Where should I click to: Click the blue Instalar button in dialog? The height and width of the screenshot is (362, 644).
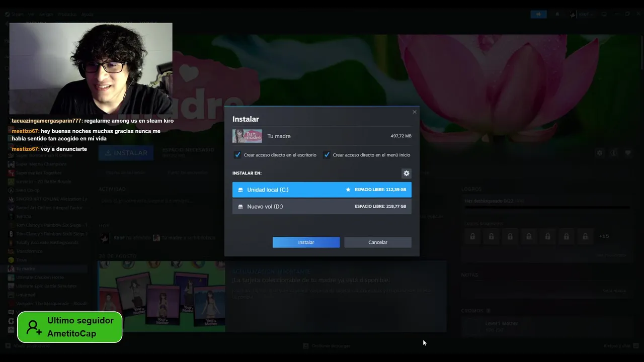[306, 242]
